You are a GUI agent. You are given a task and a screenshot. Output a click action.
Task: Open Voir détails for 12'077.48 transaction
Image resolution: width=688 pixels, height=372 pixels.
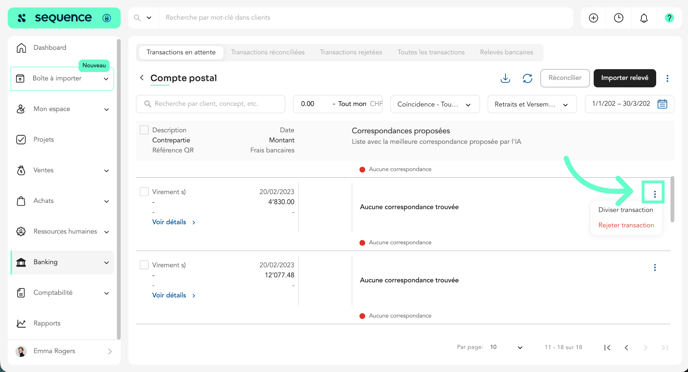click(x=173, y=295)
